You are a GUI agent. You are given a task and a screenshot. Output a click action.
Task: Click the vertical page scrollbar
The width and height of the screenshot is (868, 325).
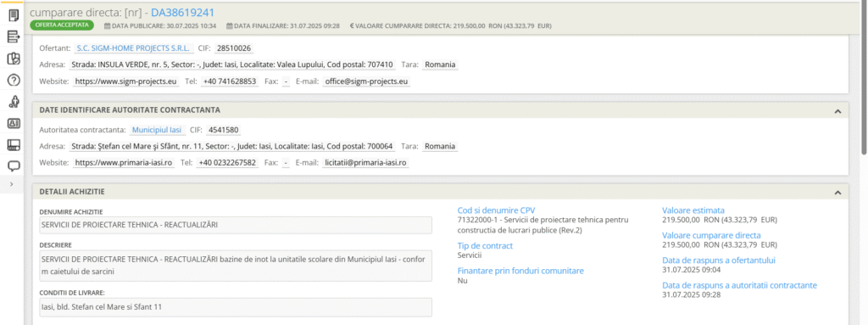(x=864, y=78)
